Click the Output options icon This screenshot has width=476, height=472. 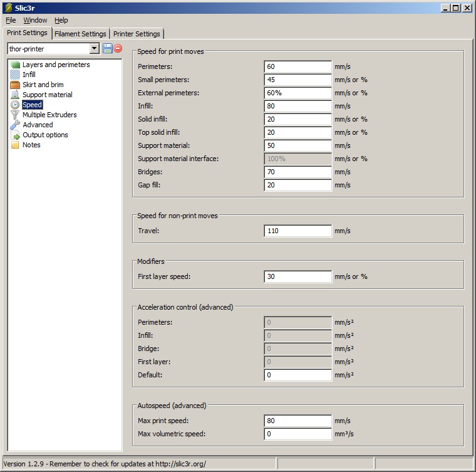16,135
